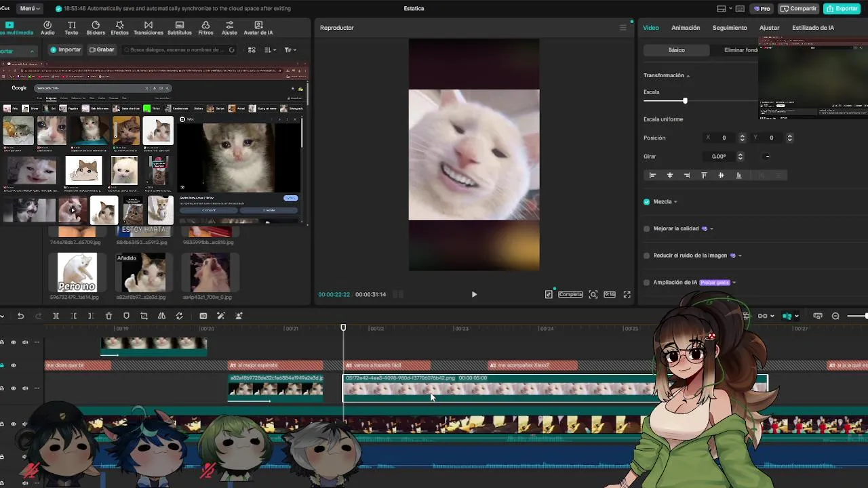Expand Reducir el ruido options arrow
Image resolution: width=868 pixels, height=488 pixels.
tap(740, 256)
